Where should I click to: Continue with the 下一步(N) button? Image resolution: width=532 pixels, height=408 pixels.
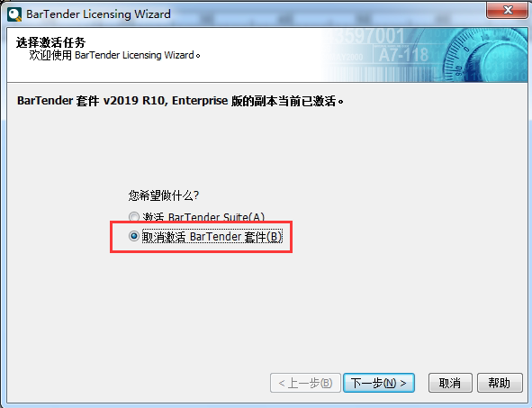click(379, 383)
